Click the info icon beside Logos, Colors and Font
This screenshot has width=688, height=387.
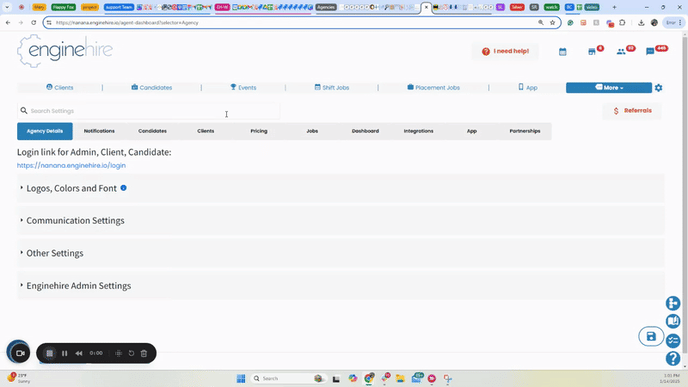(x=123, y=188)
